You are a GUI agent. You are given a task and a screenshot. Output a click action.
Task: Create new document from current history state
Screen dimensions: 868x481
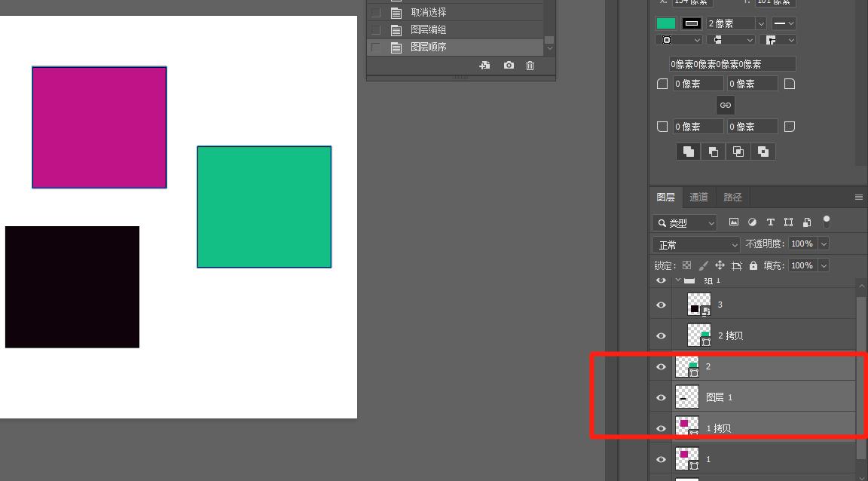click(x=484, y=66)
